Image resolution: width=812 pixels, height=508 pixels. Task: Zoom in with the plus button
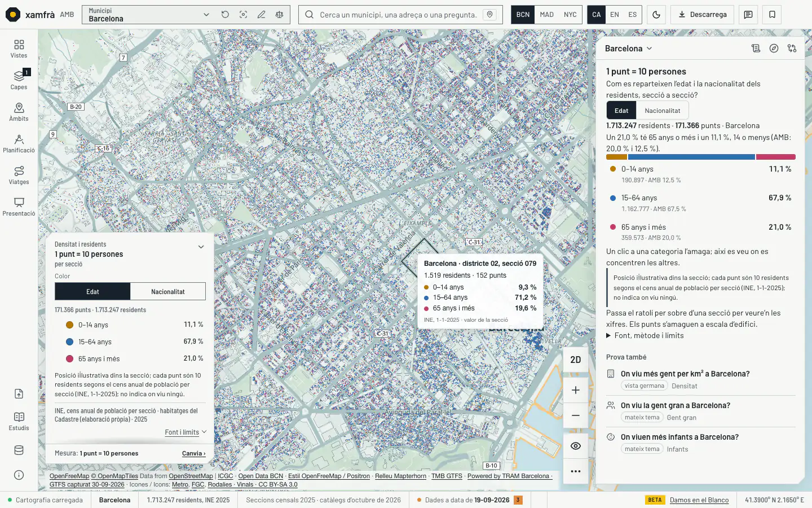(576, 390)
